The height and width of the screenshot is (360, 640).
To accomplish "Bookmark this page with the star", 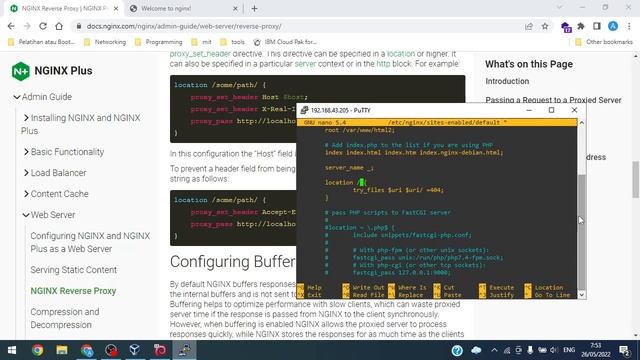I will point(545,26).
